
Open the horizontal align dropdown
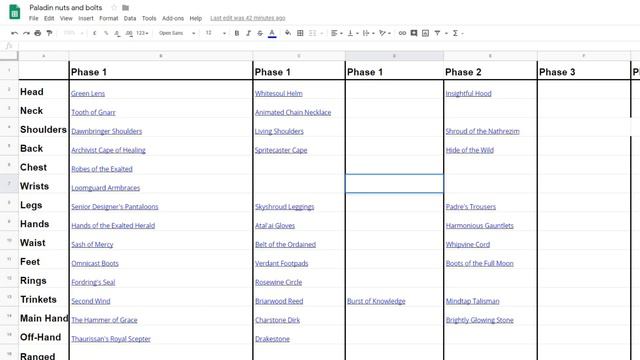pyautogui.click(x=336, y=33)
